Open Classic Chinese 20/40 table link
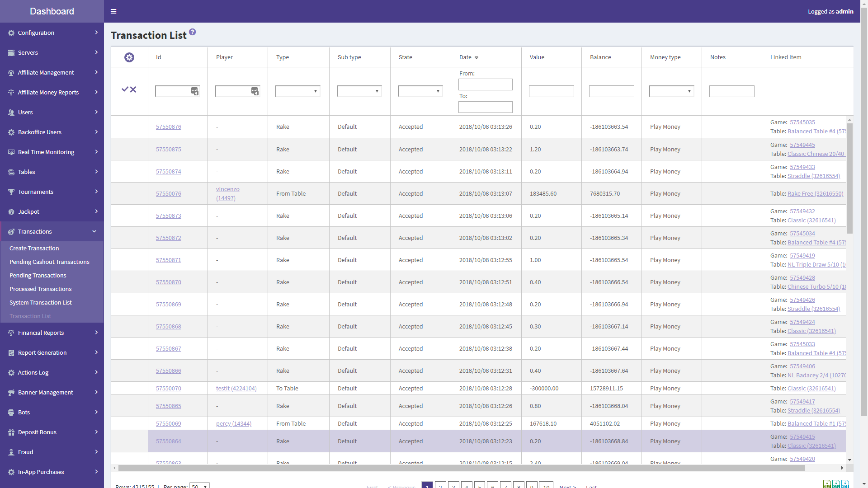The image size is (868, 488). click(816, 154)
